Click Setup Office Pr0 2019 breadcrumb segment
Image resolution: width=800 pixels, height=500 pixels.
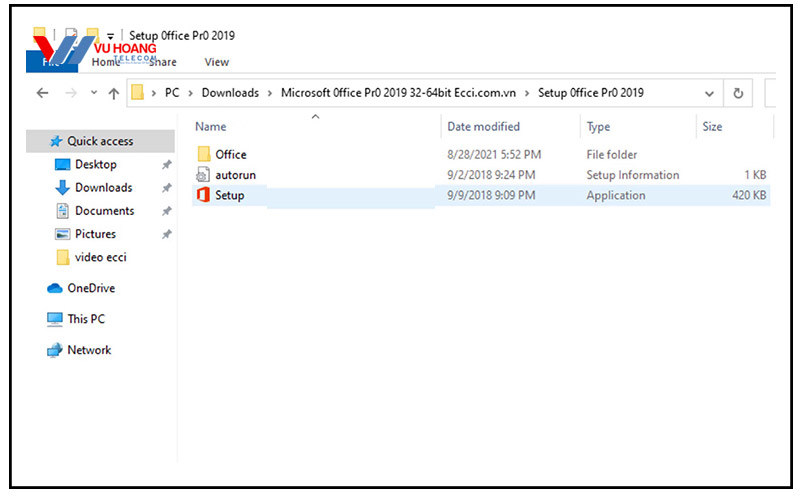590,93
